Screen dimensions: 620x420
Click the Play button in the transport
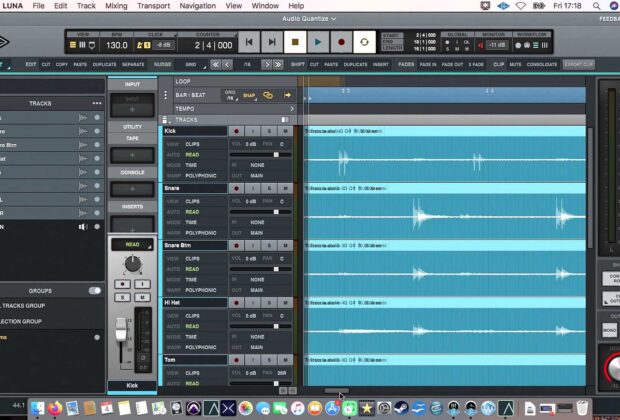[x=318, y=42]
